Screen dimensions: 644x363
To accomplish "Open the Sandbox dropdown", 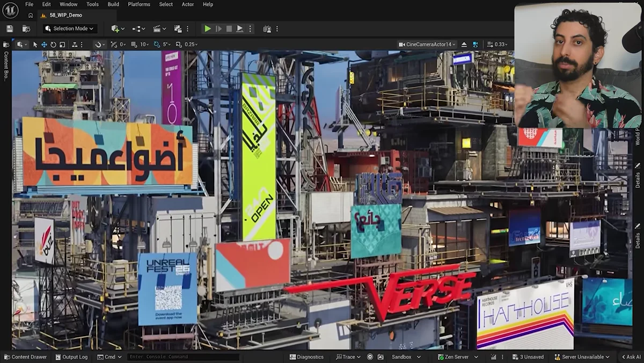I will [406, 357].
